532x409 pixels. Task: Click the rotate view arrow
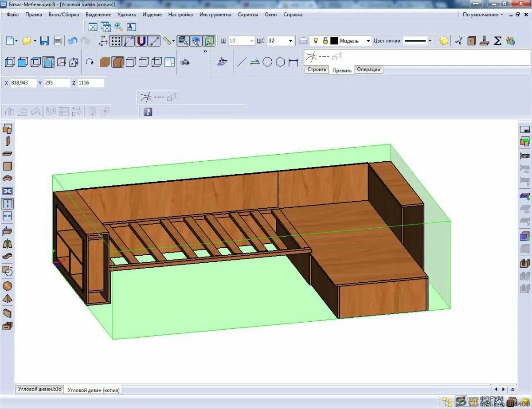tap(90, 62)
